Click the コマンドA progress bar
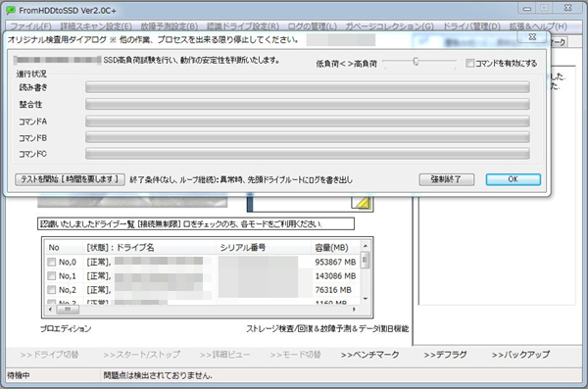This screenshot has height=389, width=588. (308, 122)
